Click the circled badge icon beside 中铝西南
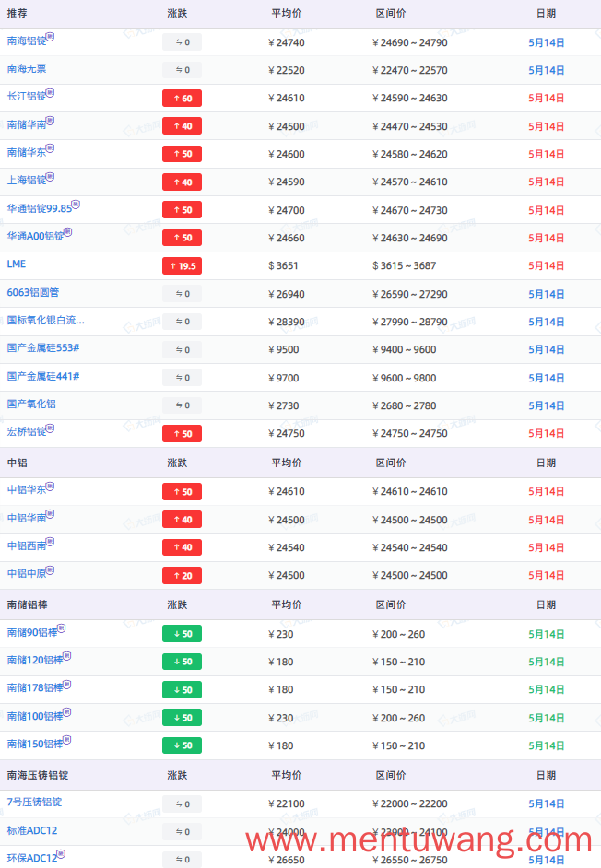 pyautogui.click(x=51, y=542)
